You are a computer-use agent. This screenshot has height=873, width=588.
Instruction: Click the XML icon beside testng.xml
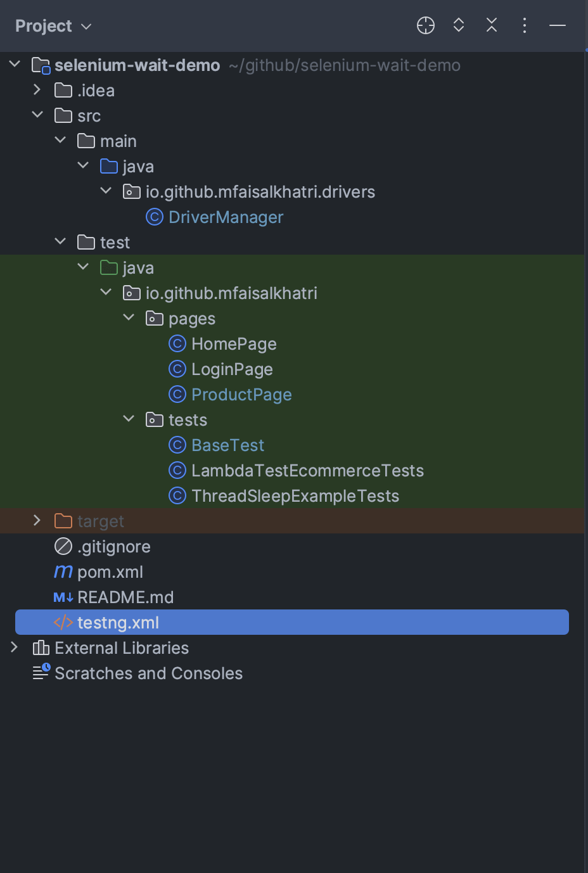click(62, 622)
